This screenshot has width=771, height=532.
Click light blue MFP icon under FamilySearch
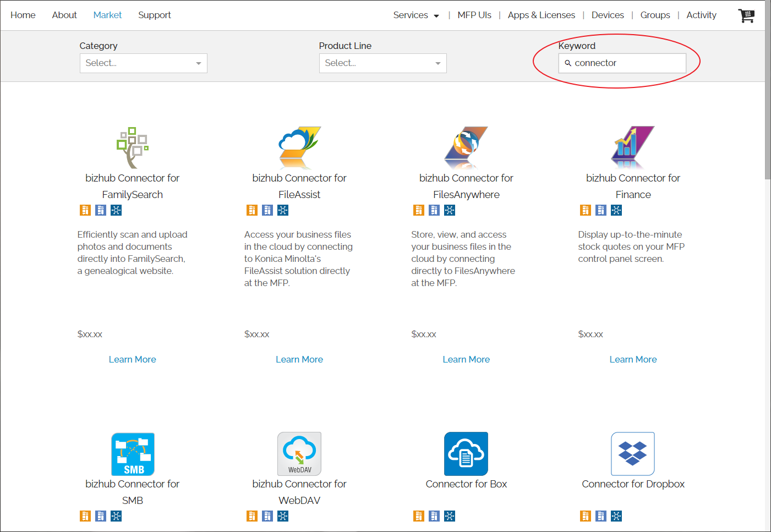pos(101,210)
